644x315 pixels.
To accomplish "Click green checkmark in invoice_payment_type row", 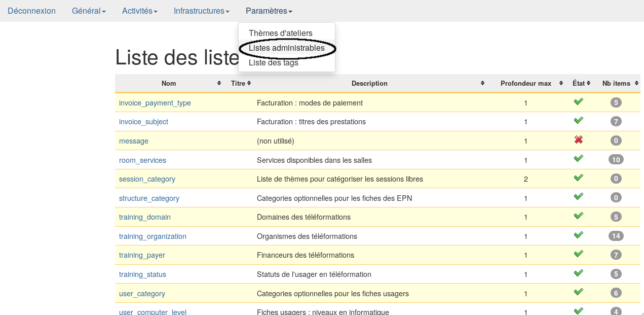I will pos(578,102).
